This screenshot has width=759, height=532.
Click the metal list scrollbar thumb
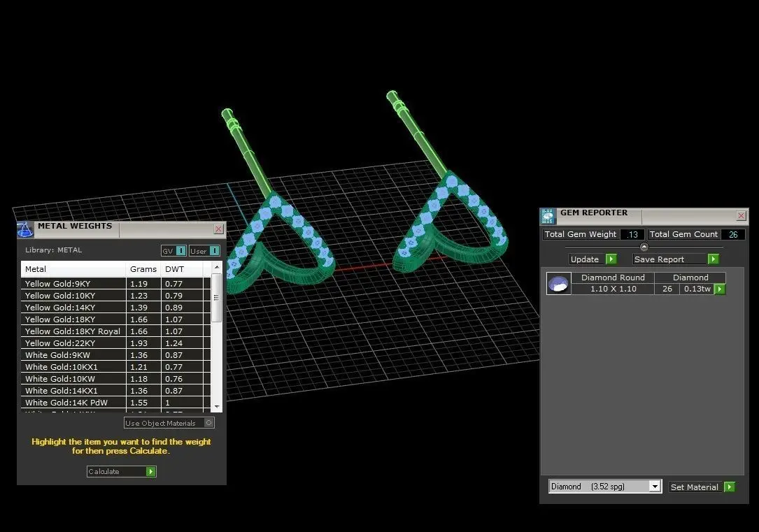pos(217,298)
